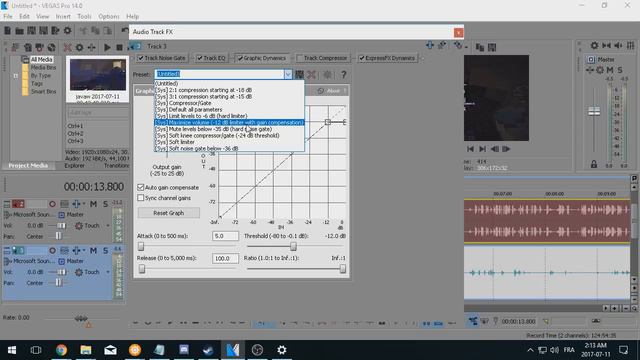Open File Explorer from taskbar
The height and width of the screenshot is (360, 640).
[x=86, y=350]
